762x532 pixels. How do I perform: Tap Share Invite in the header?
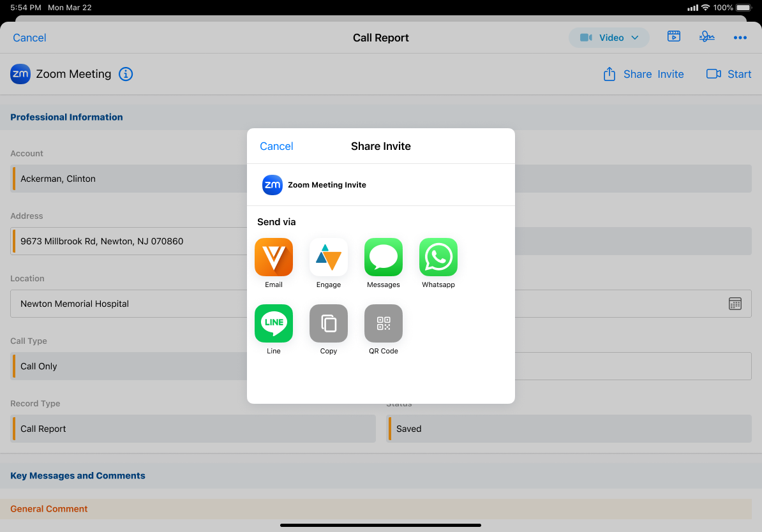(x=643, y=74)
